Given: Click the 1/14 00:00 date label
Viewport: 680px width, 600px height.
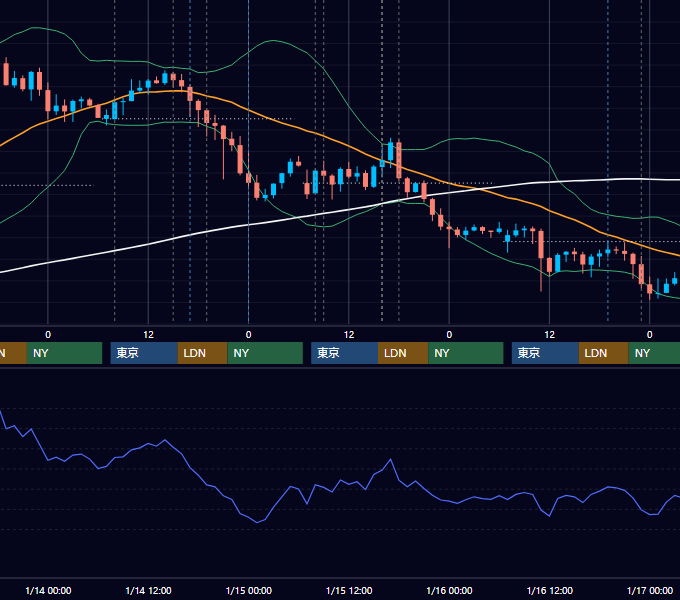Looking at the screenshot, I should coord(48,590).
